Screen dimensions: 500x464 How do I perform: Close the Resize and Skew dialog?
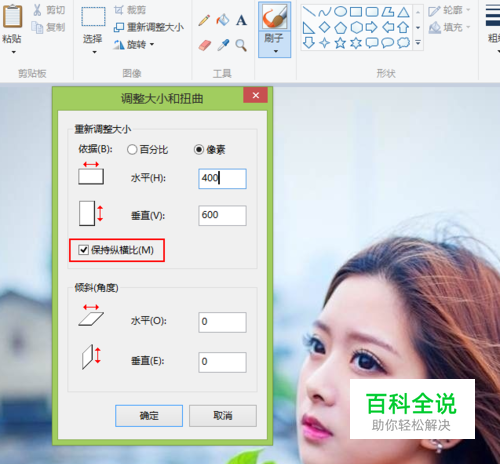pos(256,95)
